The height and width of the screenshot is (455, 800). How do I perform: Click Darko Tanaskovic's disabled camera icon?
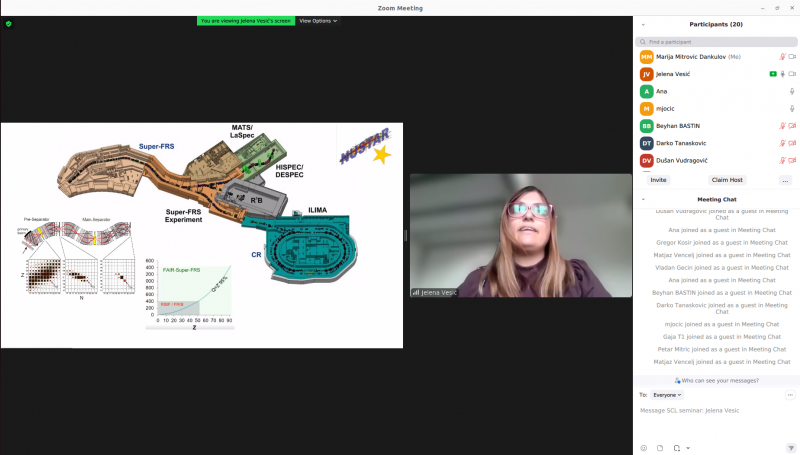[x=792, y=143]
